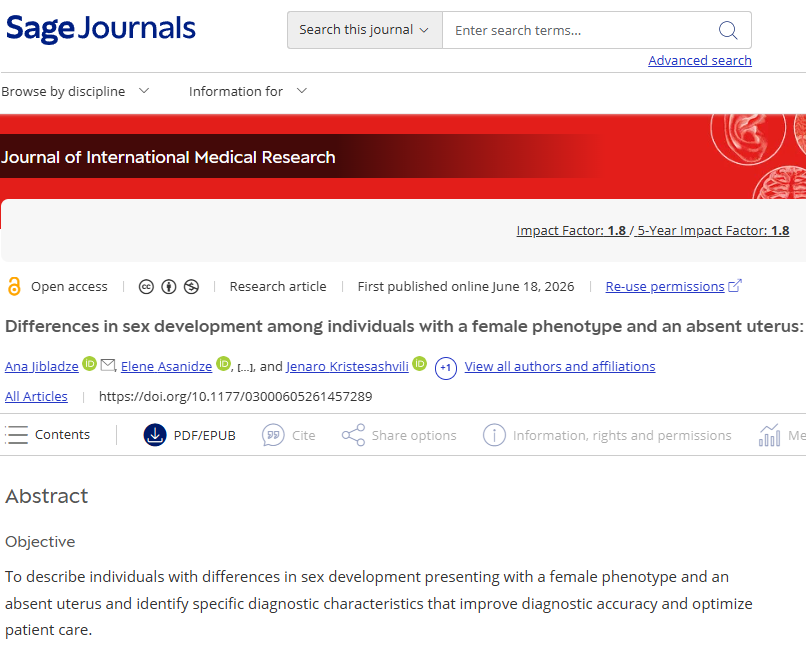Click the Objective subheading
The height and width of the screenshot is (652, 806).
point(40,542)
